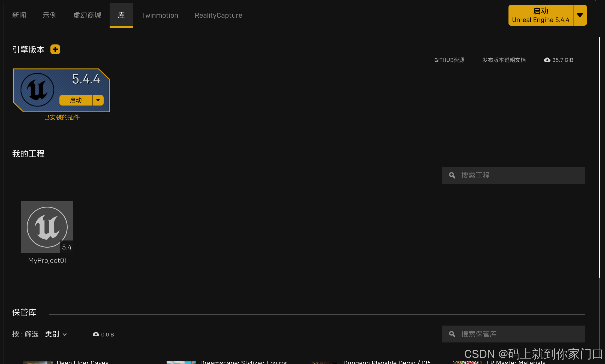Click the cloud download icon beside 35.7 GiB
This screenshot has height=364, width=605.
[x=547, y=60]
